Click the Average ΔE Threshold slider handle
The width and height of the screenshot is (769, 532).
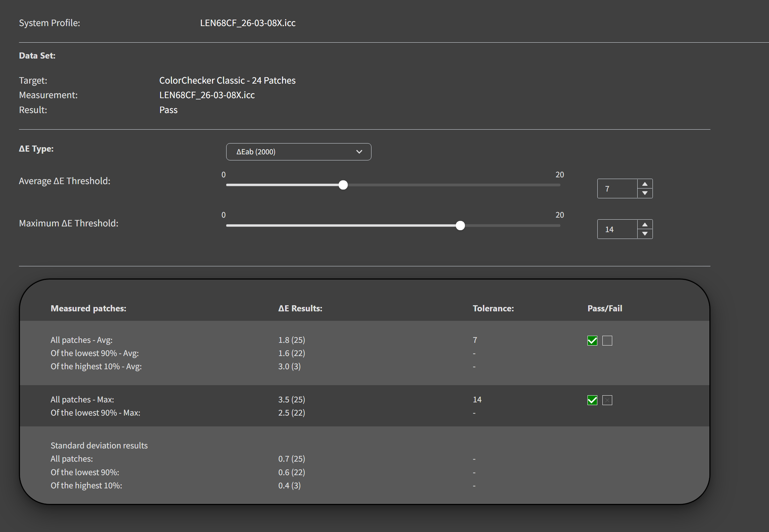tap(343, 185)
